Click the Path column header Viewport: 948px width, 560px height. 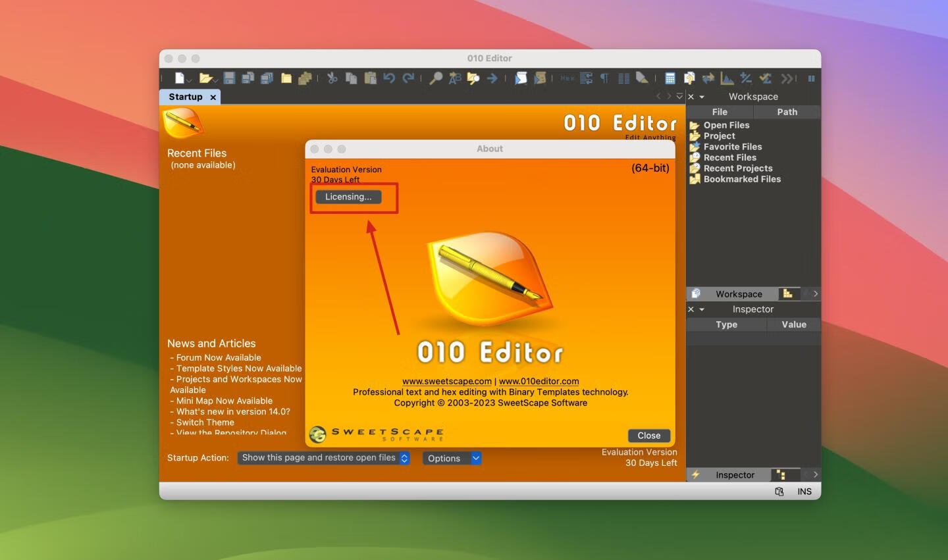[x=787, y=112]
